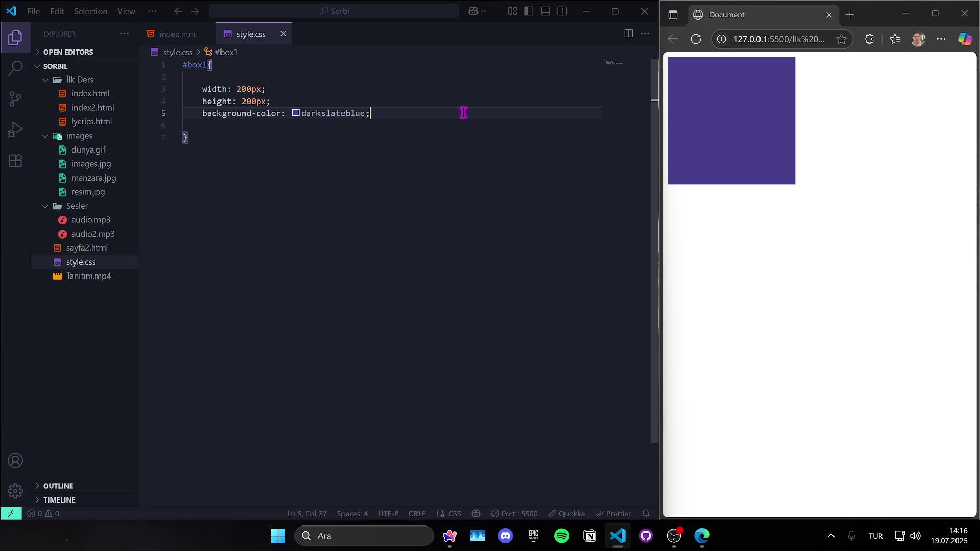The height and width of the screenshot is (551, 980).
Task: Click the Copilot status icon in status bar
Action: pos(476,513)
